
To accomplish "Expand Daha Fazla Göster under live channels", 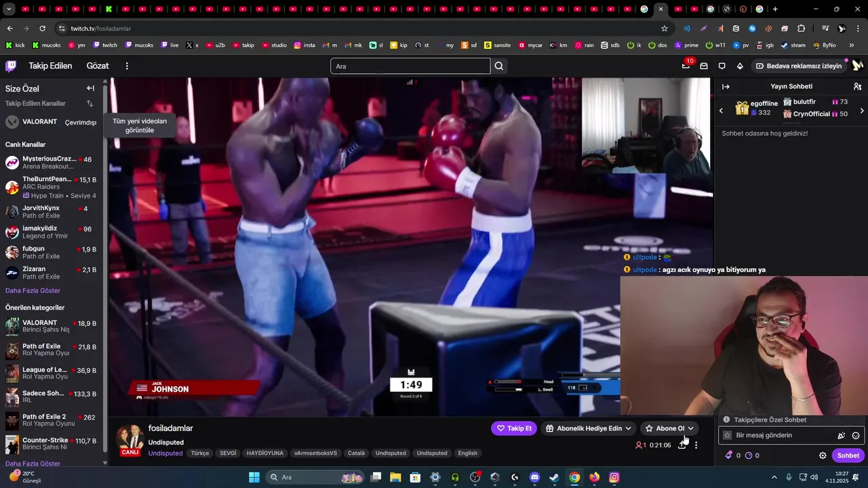I will tap(33, 291).
